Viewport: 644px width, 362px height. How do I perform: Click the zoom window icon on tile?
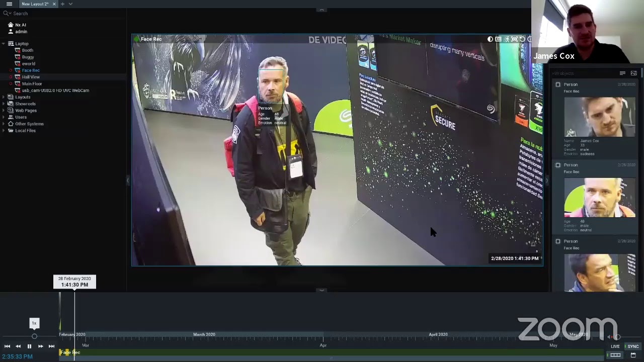pos(498,39)
